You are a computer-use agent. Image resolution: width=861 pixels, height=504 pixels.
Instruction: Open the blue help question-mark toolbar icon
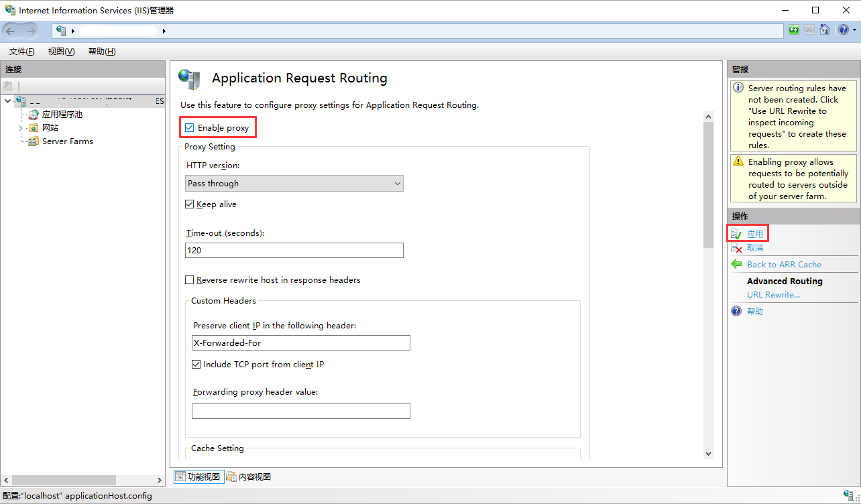843,30
